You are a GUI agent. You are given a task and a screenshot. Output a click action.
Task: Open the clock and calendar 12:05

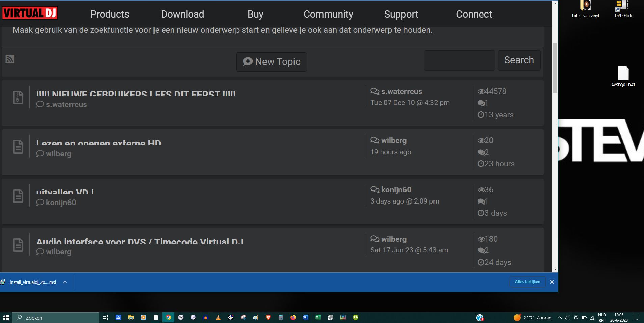pos(619,318)
